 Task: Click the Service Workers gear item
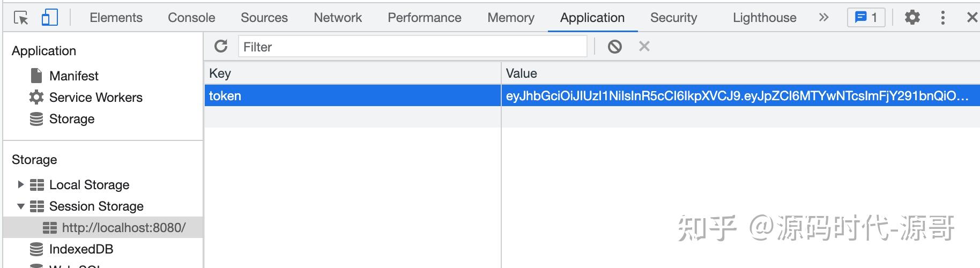click(x=95, y=97)
